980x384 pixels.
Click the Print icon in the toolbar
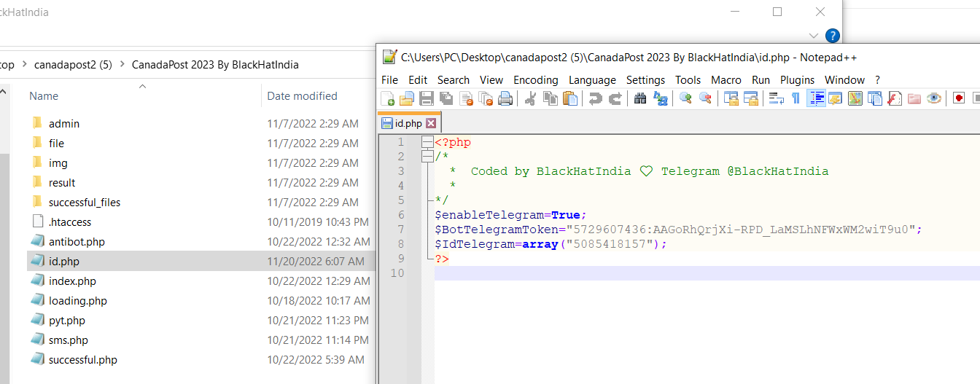point(505,98)
